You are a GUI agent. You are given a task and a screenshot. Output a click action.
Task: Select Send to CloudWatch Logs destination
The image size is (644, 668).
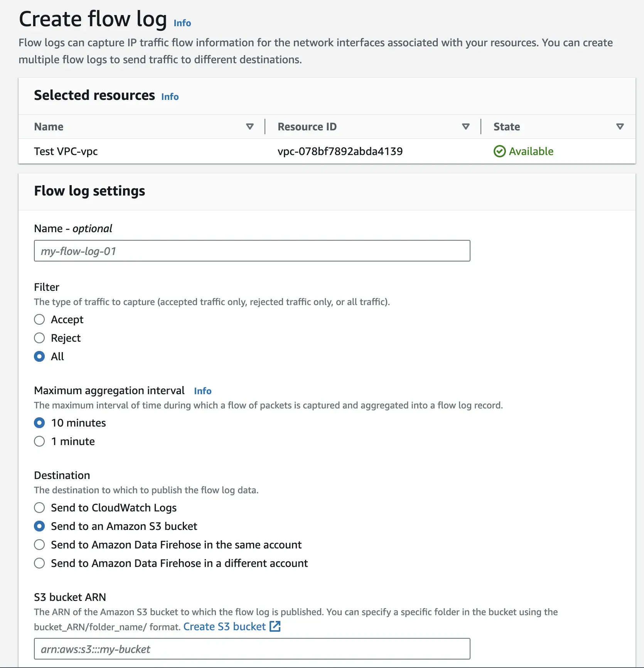coord(39,508)
